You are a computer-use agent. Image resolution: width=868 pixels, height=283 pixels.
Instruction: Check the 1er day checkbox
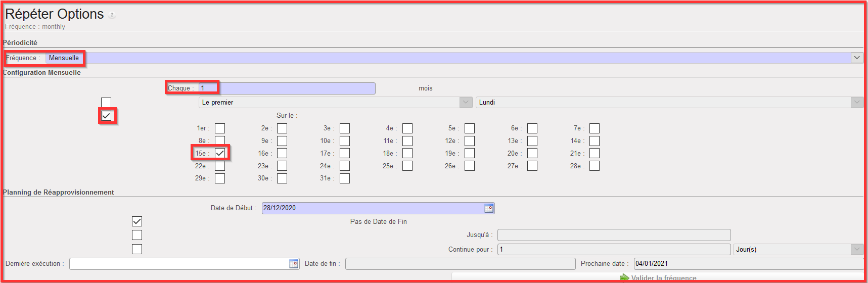click(x=220, y=128)
